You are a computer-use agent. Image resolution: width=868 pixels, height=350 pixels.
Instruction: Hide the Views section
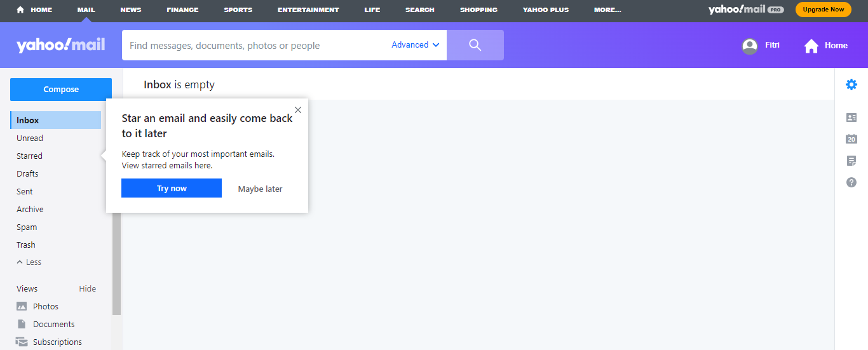pyautogui.click(x=88, y=288)
